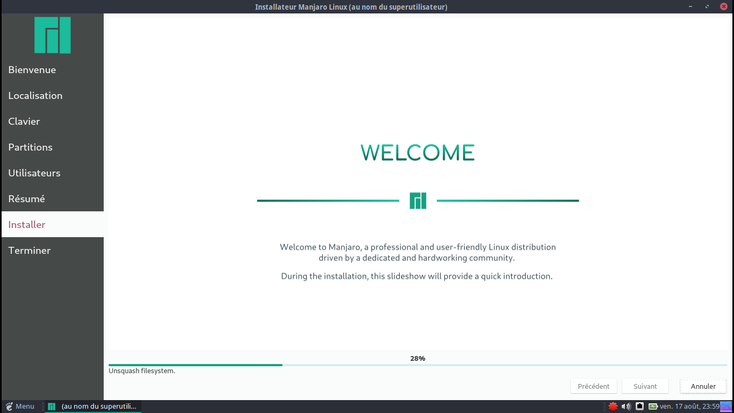
Task: Select the Utilisateurs step
Action: (52, 173)
